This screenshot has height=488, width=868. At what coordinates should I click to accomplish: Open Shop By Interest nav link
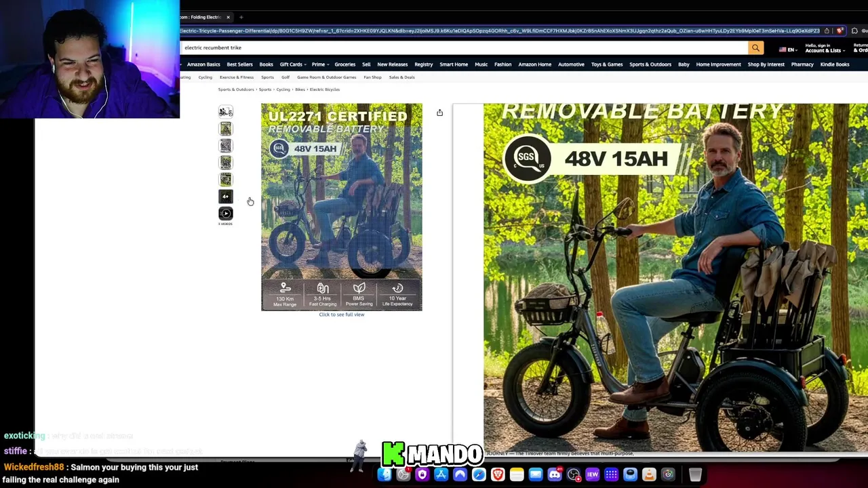766,64
